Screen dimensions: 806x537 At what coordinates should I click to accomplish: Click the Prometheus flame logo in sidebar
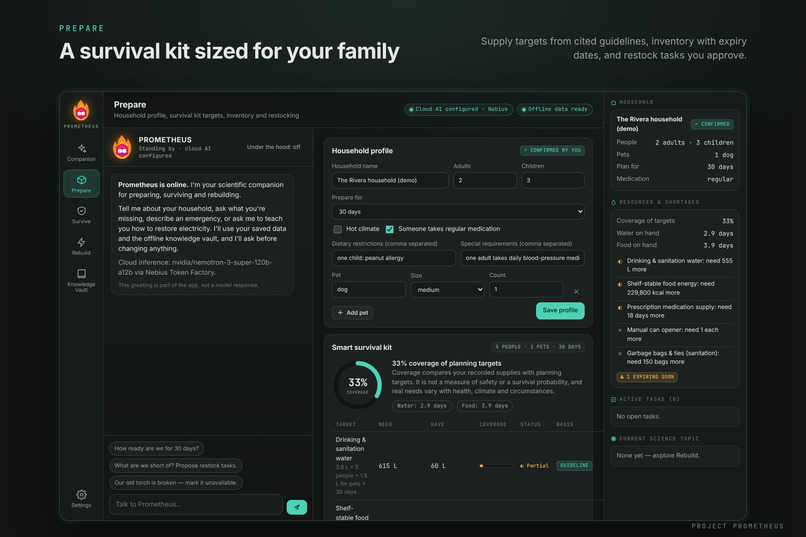pos(81,110)
